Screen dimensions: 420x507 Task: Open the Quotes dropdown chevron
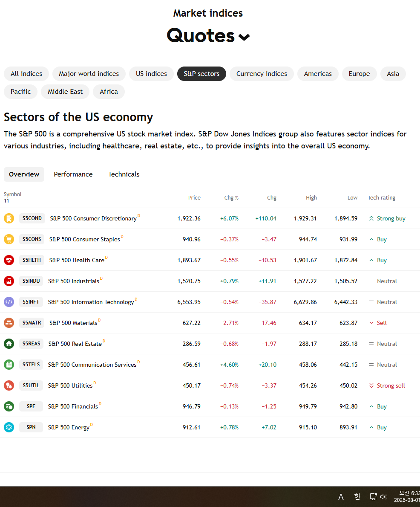(x=244, y=37)
